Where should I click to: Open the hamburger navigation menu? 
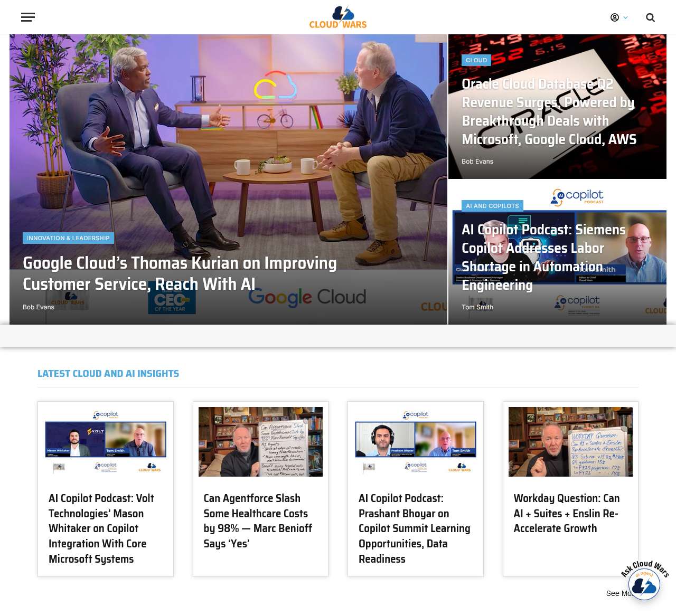tap(28, 17)
